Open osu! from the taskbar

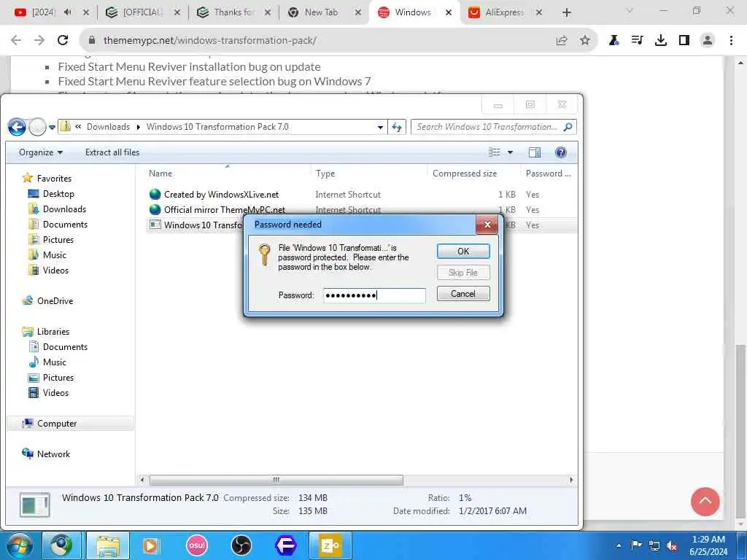coord(197,545)
